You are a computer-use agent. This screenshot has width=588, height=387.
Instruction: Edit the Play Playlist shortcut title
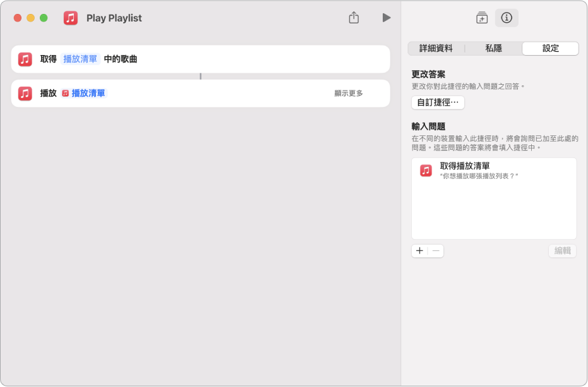click(114, 18)
